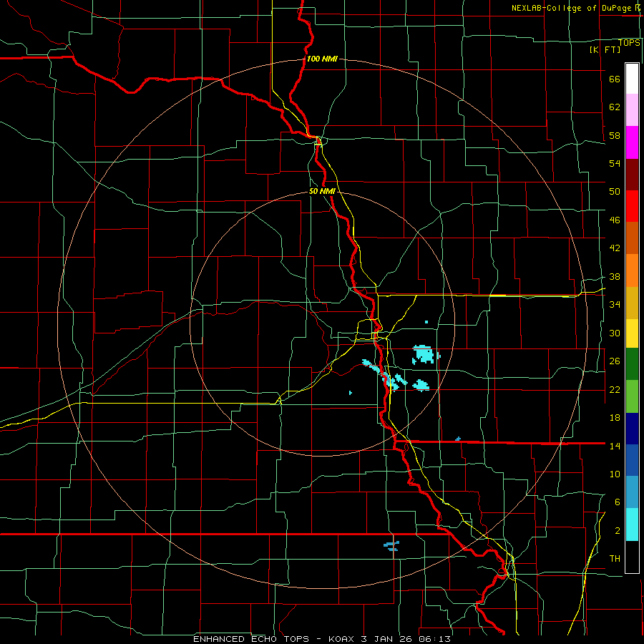Click the white swatch in the tops legend

click(632, 79)
